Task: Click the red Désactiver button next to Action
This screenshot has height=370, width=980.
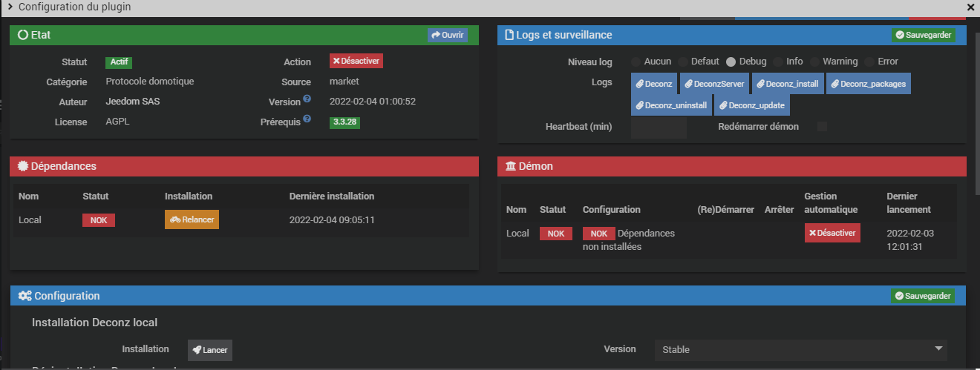Action: pyautogui.click(x=356, y=62)
